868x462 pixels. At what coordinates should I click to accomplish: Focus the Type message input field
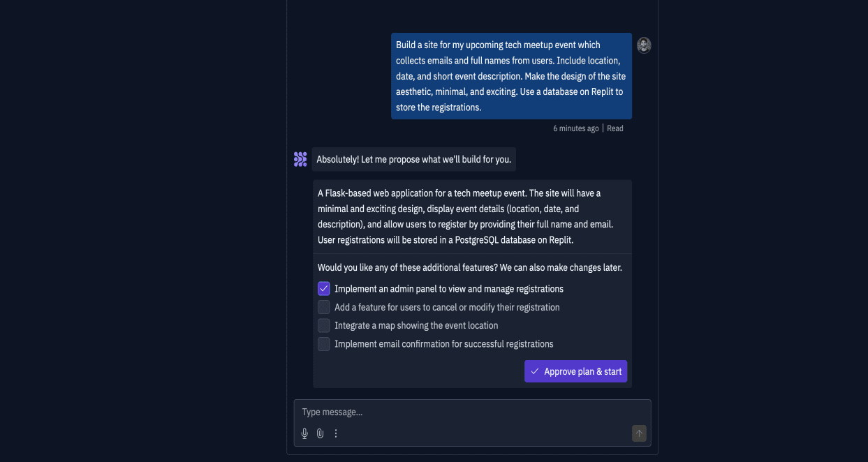point(461,412)
